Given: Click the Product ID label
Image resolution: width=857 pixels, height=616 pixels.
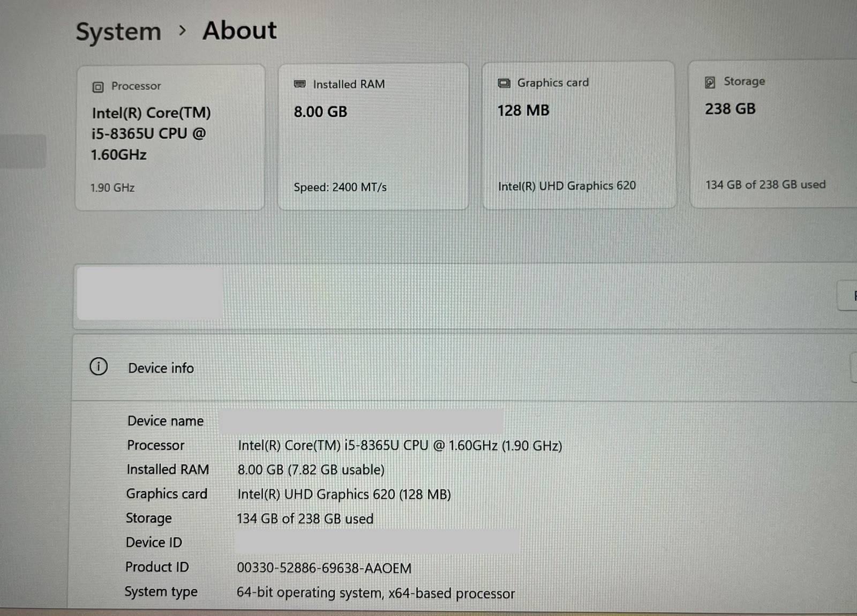Looking at the screenshot, I should (x=157, y=567).
